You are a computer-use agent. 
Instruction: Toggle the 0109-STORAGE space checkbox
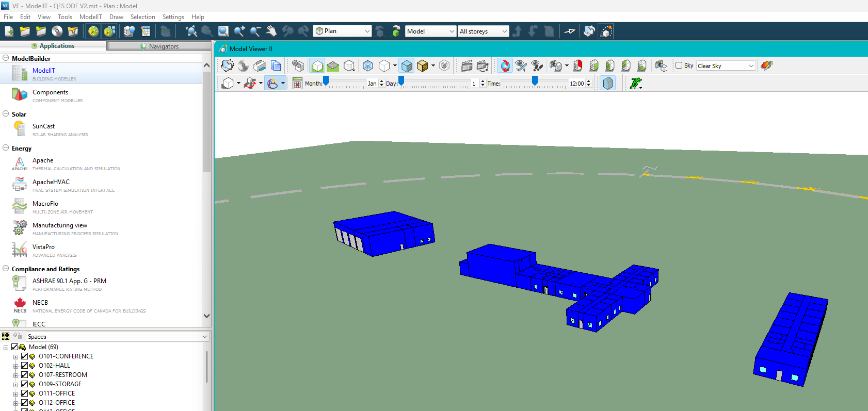tap(24, 384)
